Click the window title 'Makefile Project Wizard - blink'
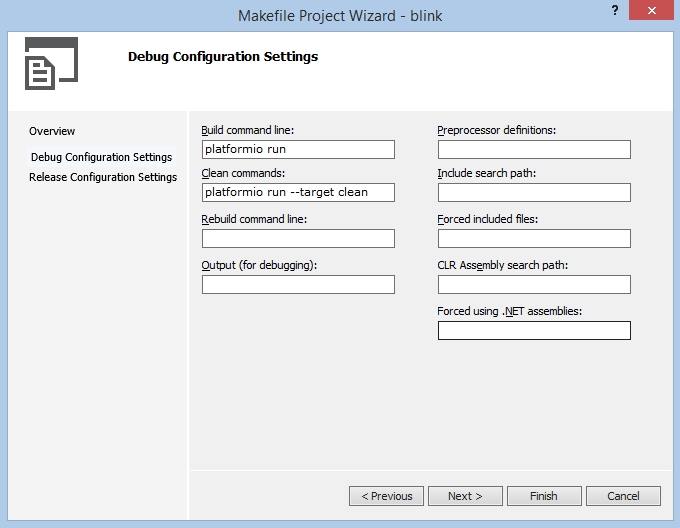680x528 pixels. coord(340,16)
